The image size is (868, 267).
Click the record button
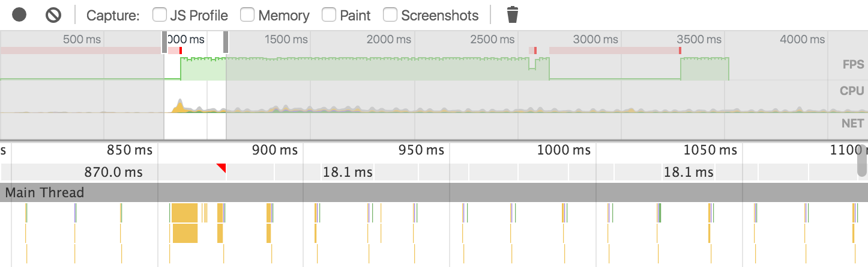[19, 15]
